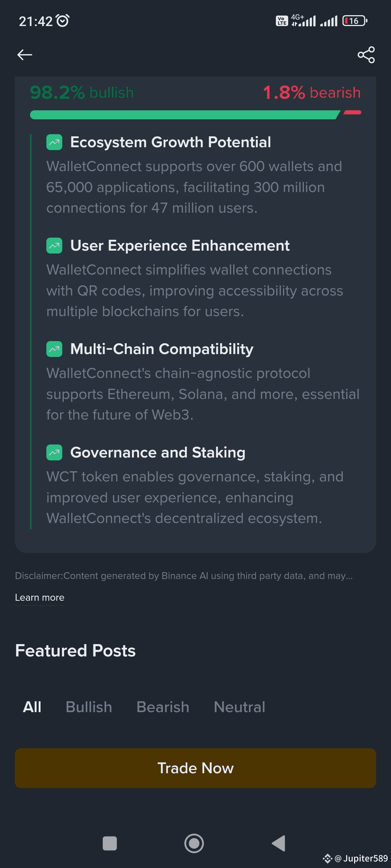The image size is (391, 868).
Task: Open the Learn more disclaimer link
Action: (x=39, y=597)
